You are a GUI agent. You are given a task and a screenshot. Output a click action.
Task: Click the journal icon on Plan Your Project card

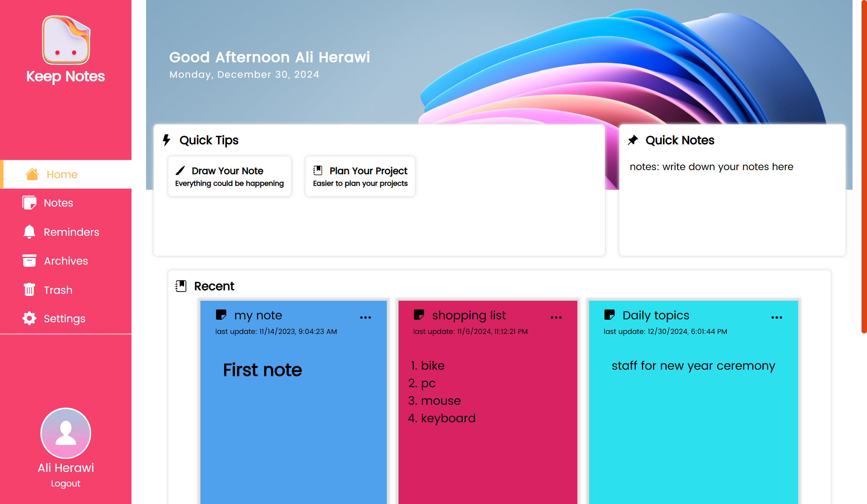[318, 170]
